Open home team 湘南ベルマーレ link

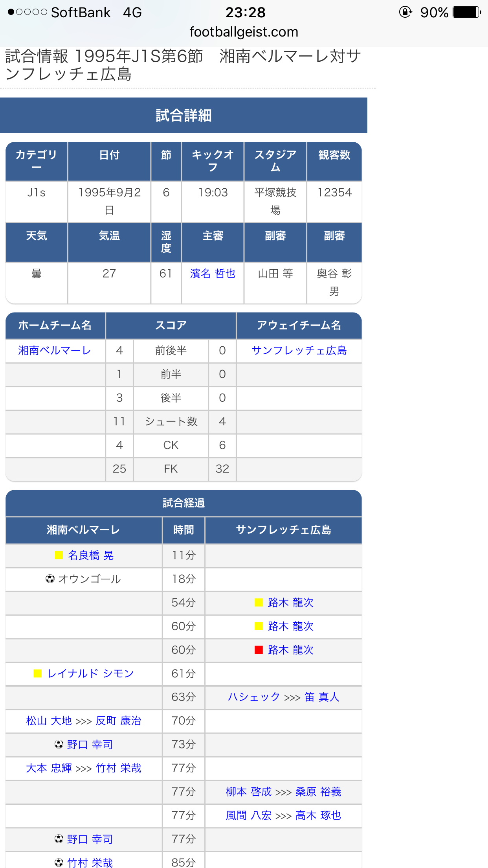point(55,350)
